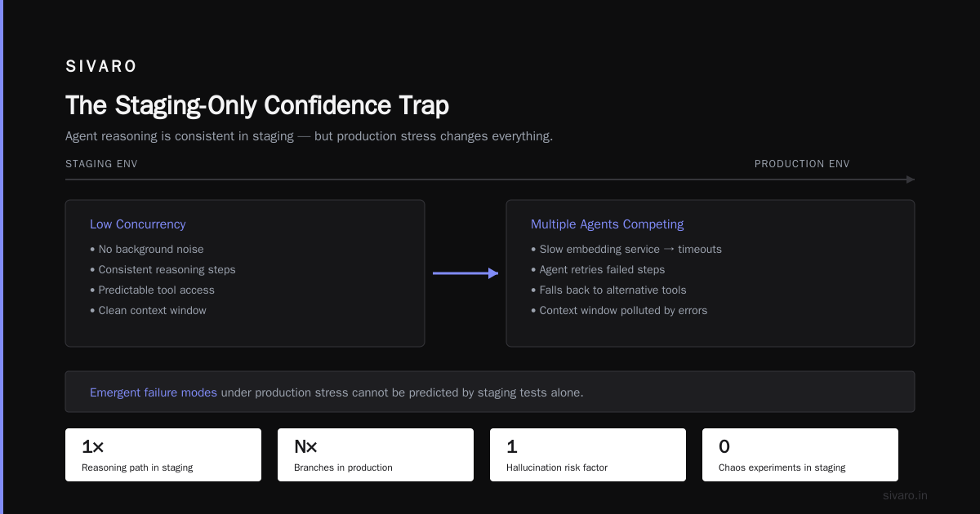This screenshot has width=980, height=514.
Task: Select the 'Reasoning path in staging' stat card
Action: [x=163, y=454]
